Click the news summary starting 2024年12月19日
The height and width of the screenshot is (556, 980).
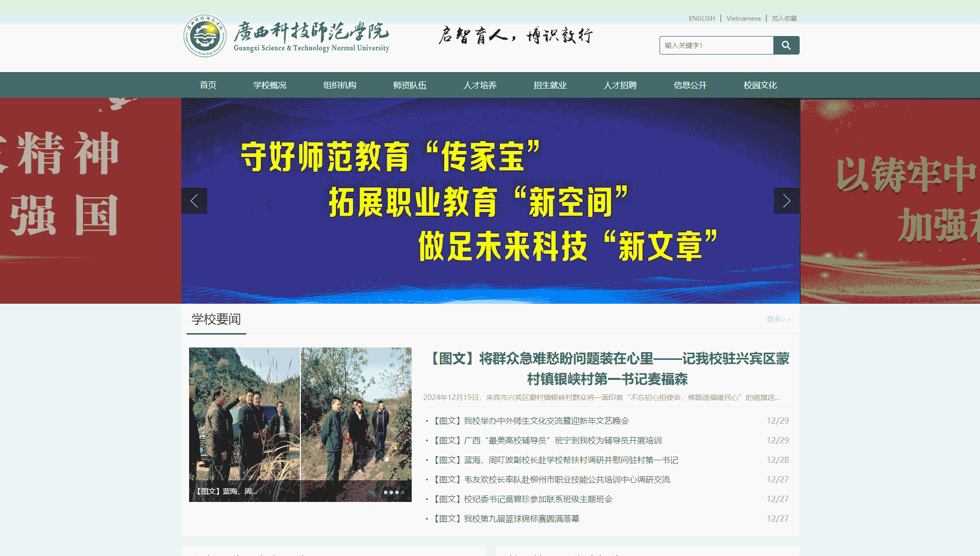pyautogui.click(x=601, y=397)
